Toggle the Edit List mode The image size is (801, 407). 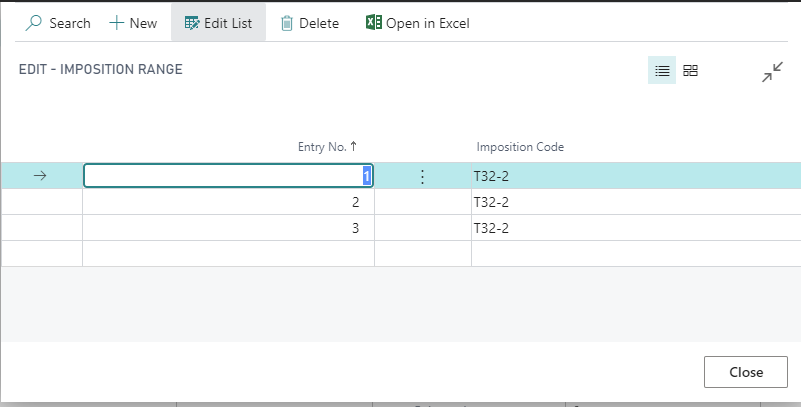[218, 23]
